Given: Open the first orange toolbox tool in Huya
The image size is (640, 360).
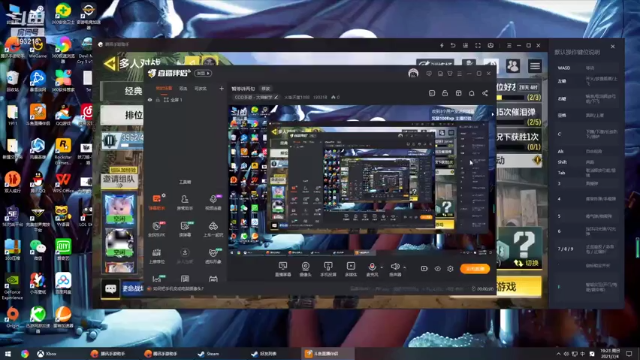Looking at the screenshot, I should tap(157, 202).
